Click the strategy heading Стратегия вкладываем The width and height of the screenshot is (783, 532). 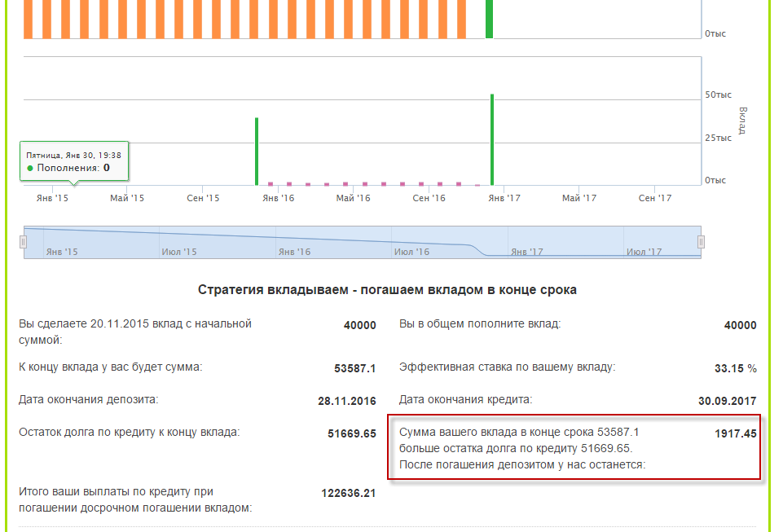388,290
